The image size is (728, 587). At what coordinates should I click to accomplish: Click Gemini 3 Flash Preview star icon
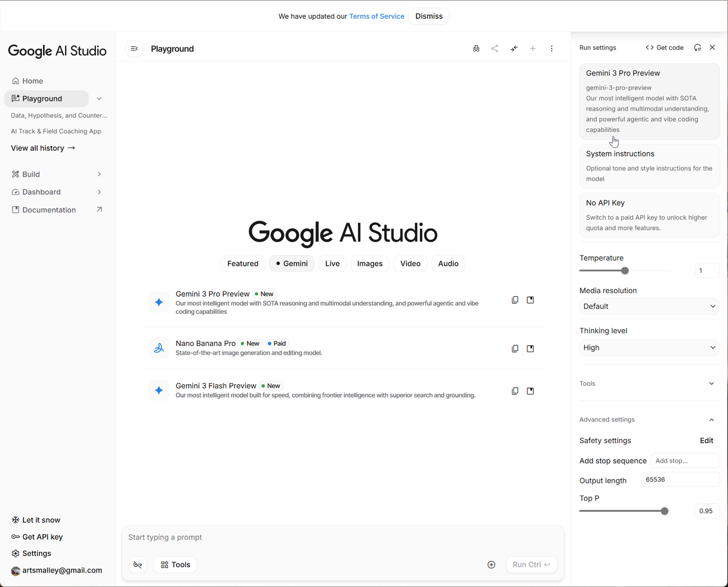(159, 390)
